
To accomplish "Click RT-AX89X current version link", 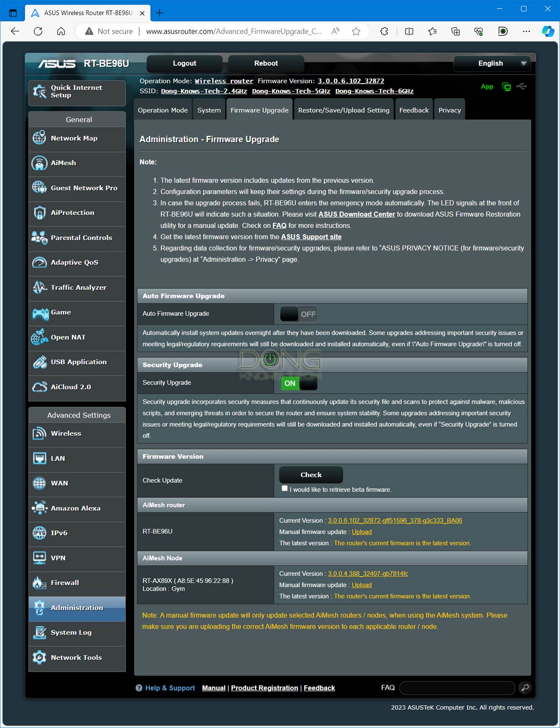I will [368, 574].
